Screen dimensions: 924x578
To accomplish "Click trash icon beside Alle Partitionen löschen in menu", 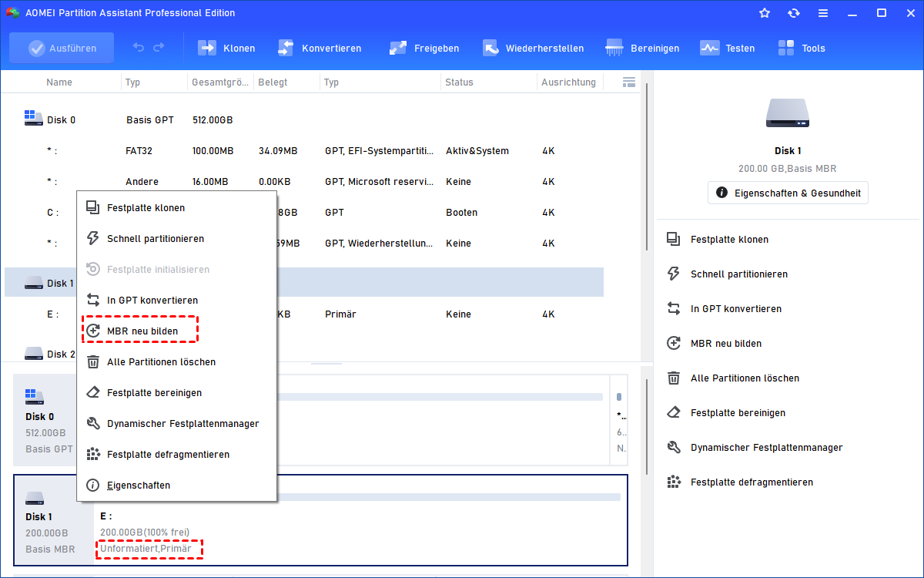I will click(93, 362).
